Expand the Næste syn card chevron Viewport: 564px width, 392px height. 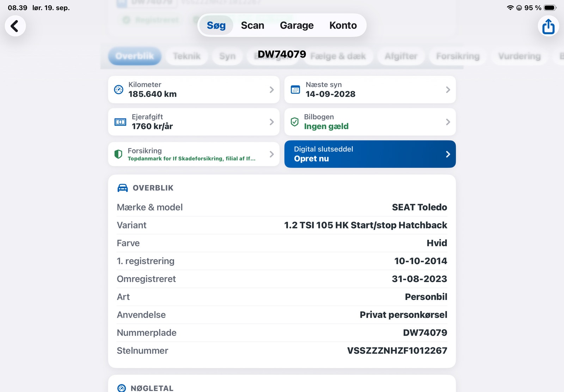448,90
